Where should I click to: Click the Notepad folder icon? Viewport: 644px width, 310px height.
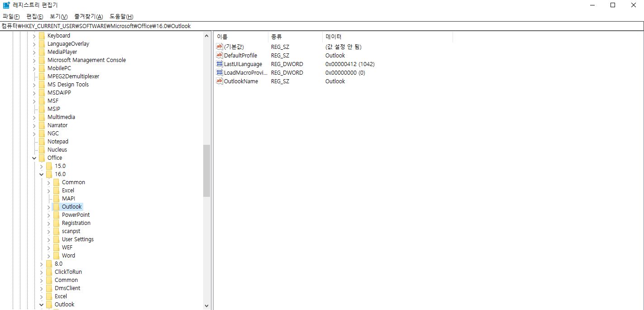(x=42, y=142)
